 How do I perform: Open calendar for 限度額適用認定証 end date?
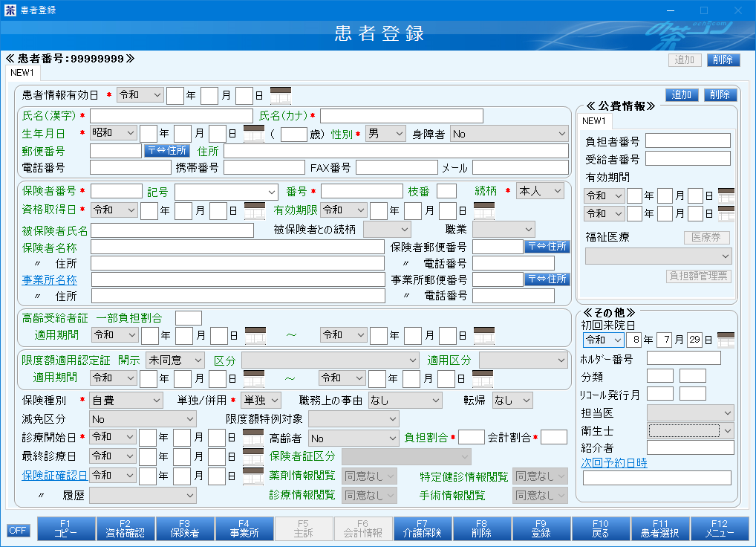[482, 378]
